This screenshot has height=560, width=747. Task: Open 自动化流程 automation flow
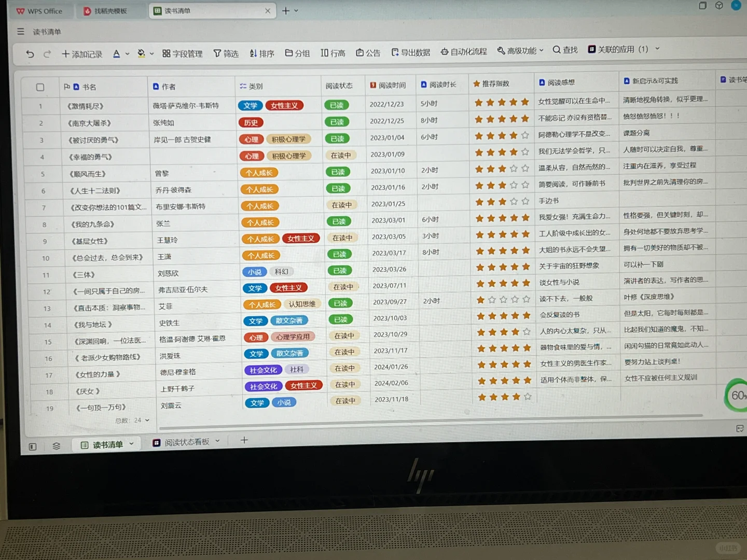(464, 51)
